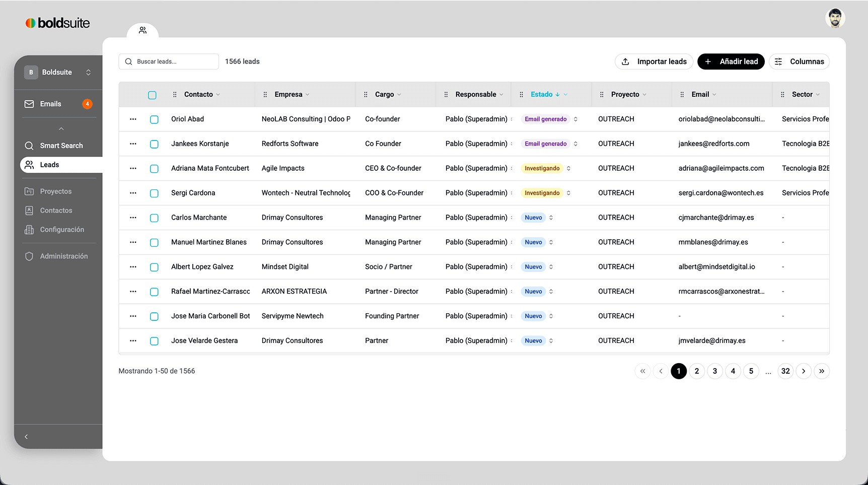Select the Albert Lopez Galvez checkbox

pyautogui.click(x=154, y=267)
